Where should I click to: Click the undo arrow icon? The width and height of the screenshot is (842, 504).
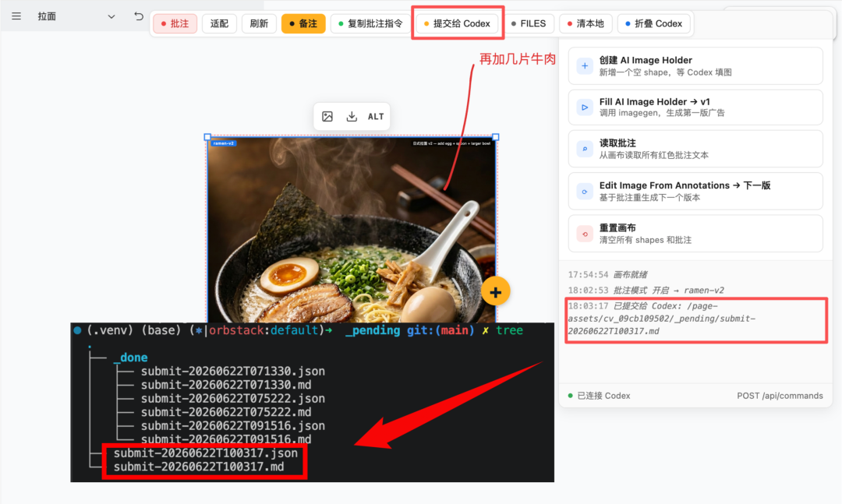point(139,16)
